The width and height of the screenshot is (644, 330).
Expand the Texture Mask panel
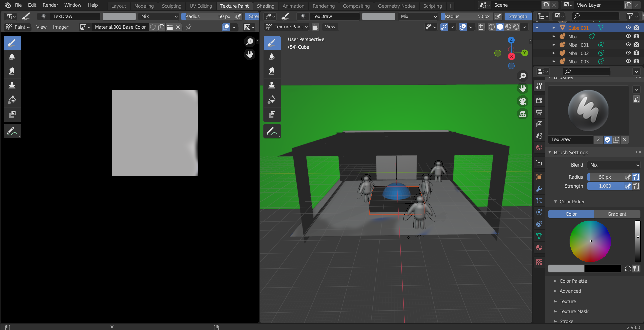click(x=574, y=311)
